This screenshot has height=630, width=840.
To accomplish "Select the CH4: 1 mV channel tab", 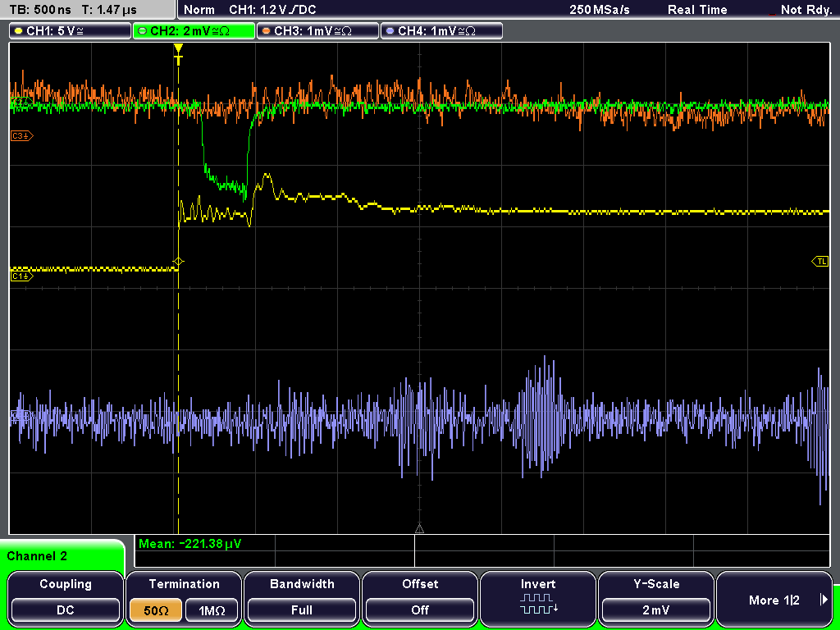I will [441, 31].
